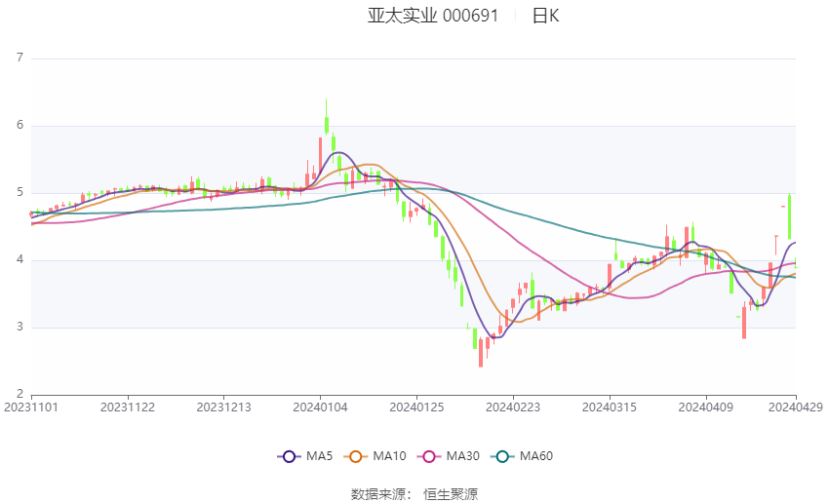Viewport: 829px width, 504px height.
Task: Click the lowest red candlestick below 3
Action: 481,352
